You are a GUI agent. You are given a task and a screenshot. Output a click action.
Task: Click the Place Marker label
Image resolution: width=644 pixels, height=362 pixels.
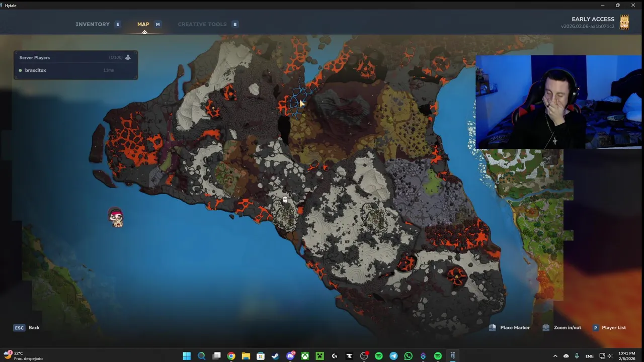[515, 328]
